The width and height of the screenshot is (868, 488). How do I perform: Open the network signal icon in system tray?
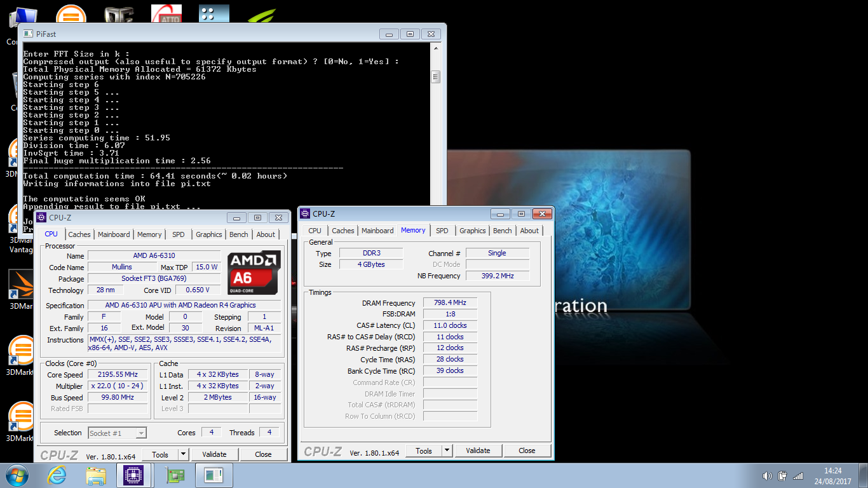(799, 476)
